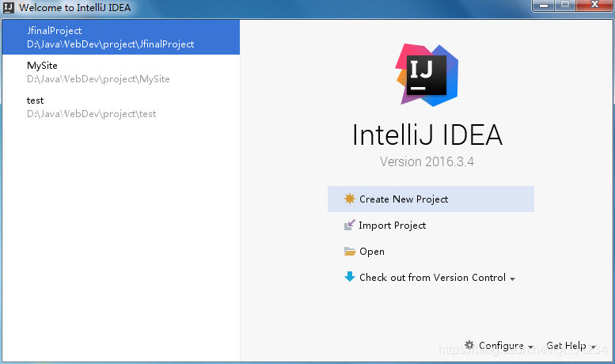
Task: Open the MySite recent project
Action: coord(121,72)
